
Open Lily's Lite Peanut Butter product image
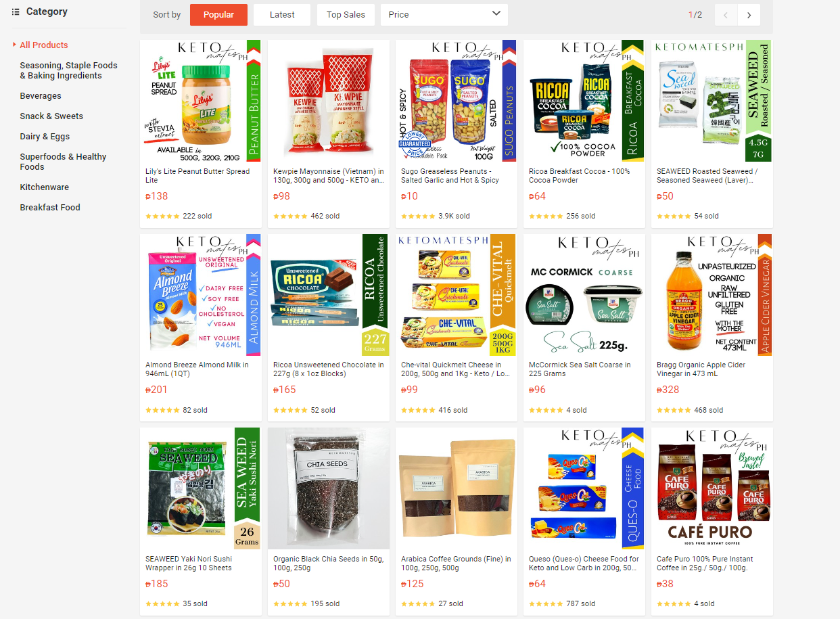201,101
